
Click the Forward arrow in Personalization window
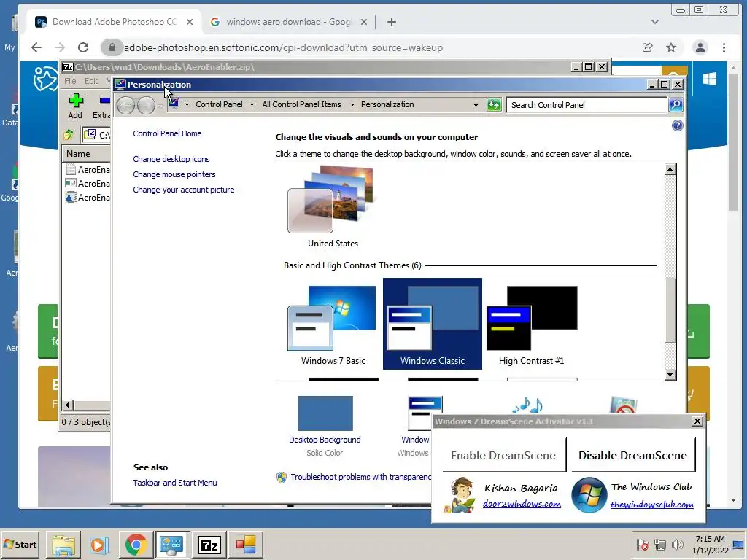(146, 105)
